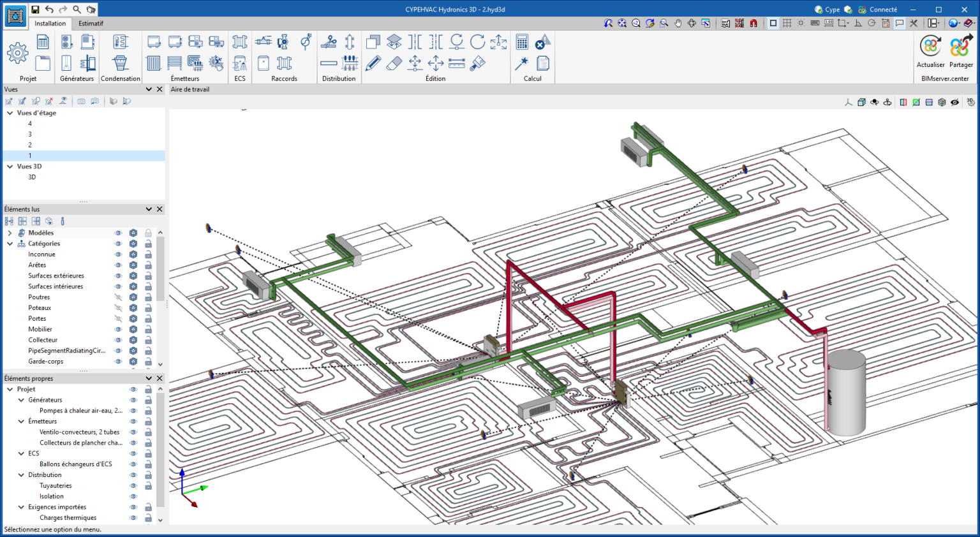This screenshot has width=980, height=537.
Task: Click the calculator icon in Calcul group
Action: point(522,42)
